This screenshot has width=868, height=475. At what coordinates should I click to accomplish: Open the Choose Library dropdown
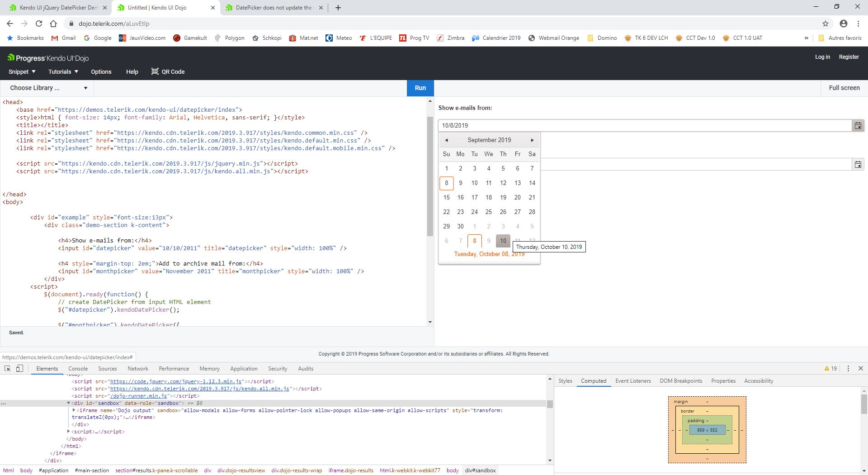pyautogui.click(x=47, y=88)
